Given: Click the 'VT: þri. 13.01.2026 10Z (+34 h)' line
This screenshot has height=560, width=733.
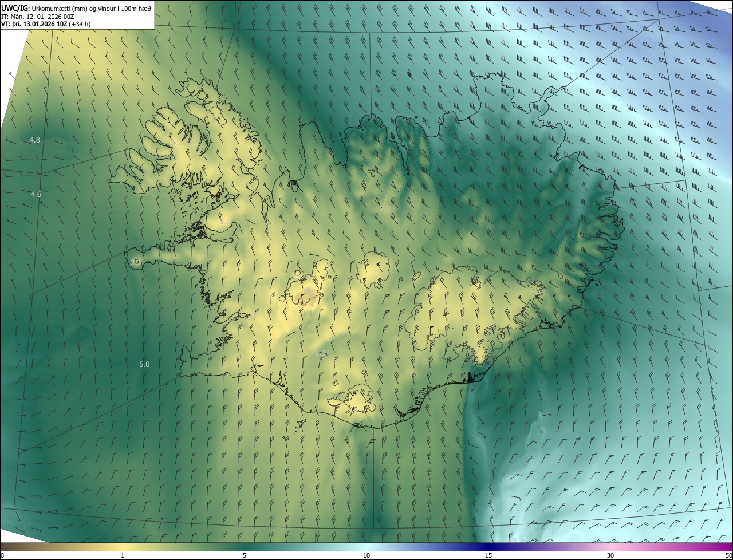Looking at the screenshot, I should (46, 24).
